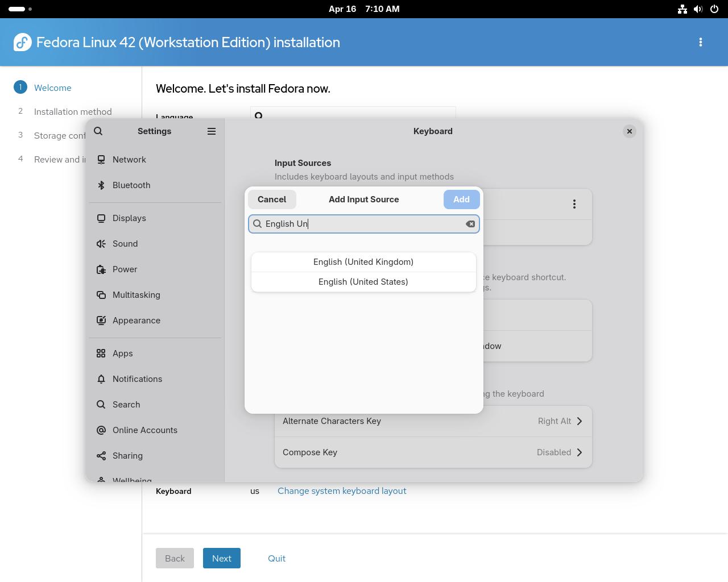Image resolution: width=728 pixels, height=582 pixels.
Task: Click the search icon in Settings sidebar
Action: 98,131
